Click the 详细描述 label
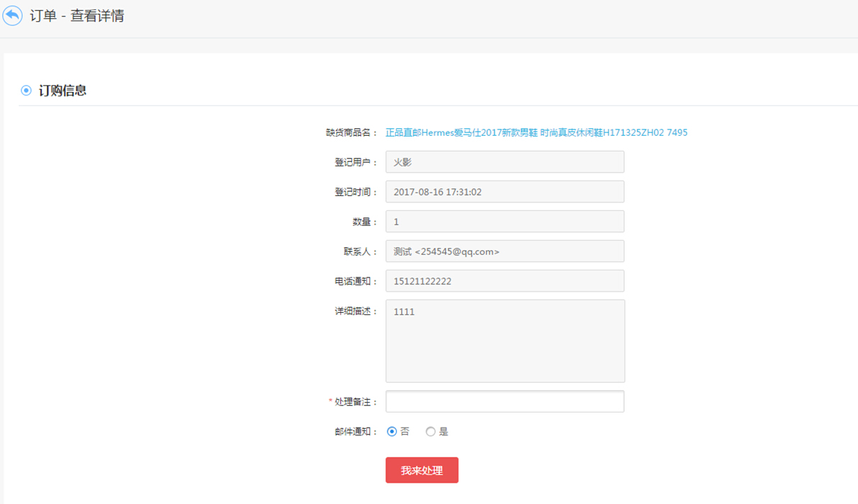 click(x=356, y=311)
